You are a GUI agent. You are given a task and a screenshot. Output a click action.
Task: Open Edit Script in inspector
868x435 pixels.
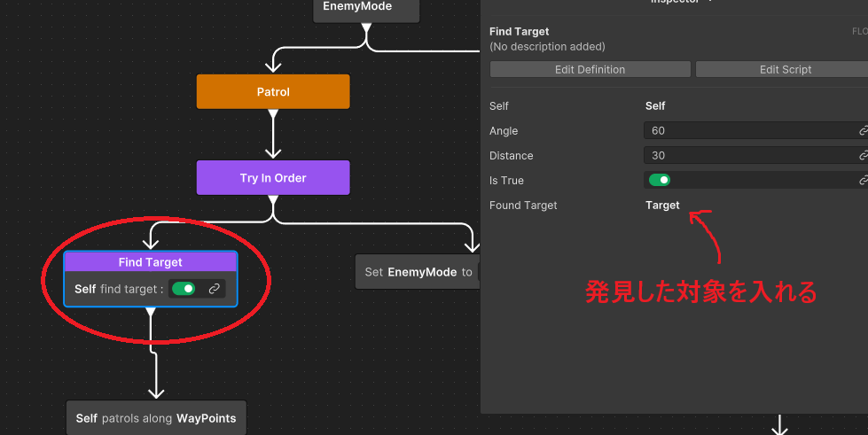[x=782, y=69]
